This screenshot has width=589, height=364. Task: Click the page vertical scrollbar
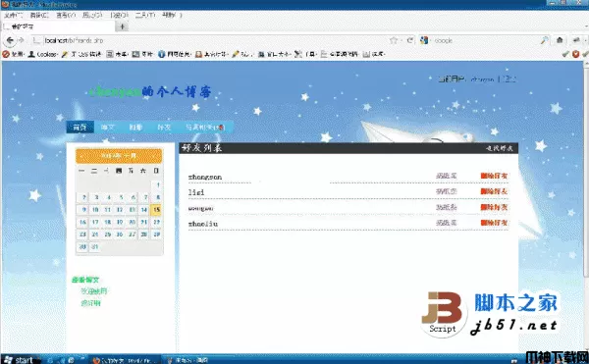click(x=586, y=173)
